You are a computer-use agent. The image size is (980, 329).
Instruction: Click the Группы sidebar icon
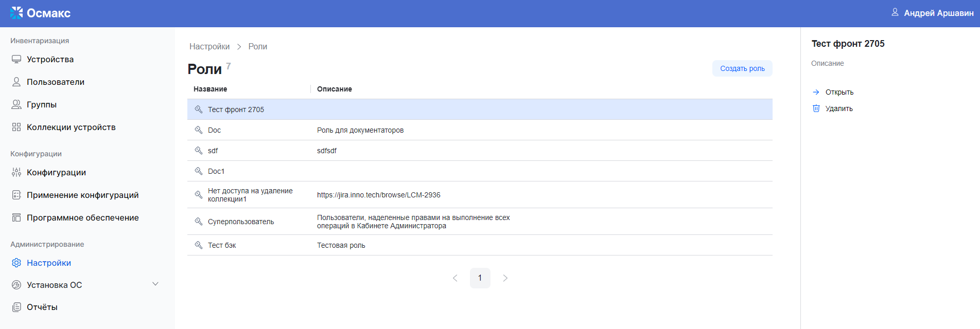tap(16, 104)
